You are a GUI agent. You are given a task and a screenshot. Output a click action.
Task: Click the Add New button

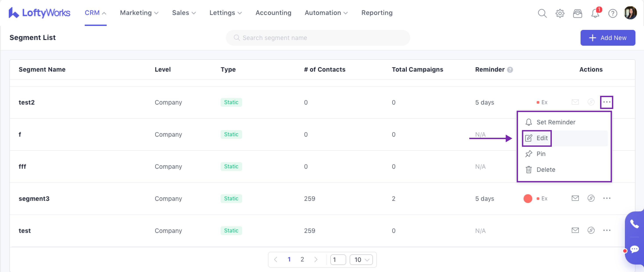click(x=608, y=38)
